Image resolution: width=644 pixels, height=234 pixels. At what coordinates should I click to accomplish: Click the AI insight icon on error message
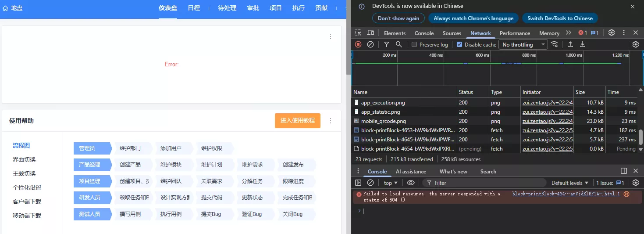coord(626,194)
